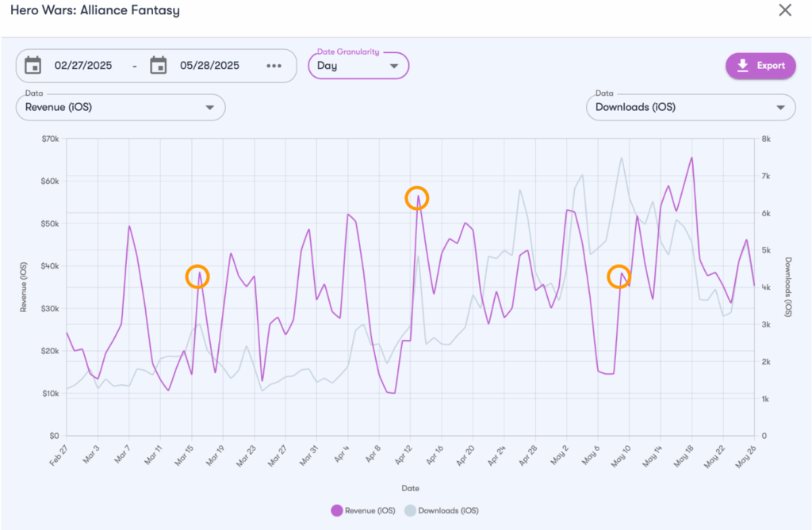Screen dimensions: 812x530
Task: Click the Export button
Action: pos(760,66)
